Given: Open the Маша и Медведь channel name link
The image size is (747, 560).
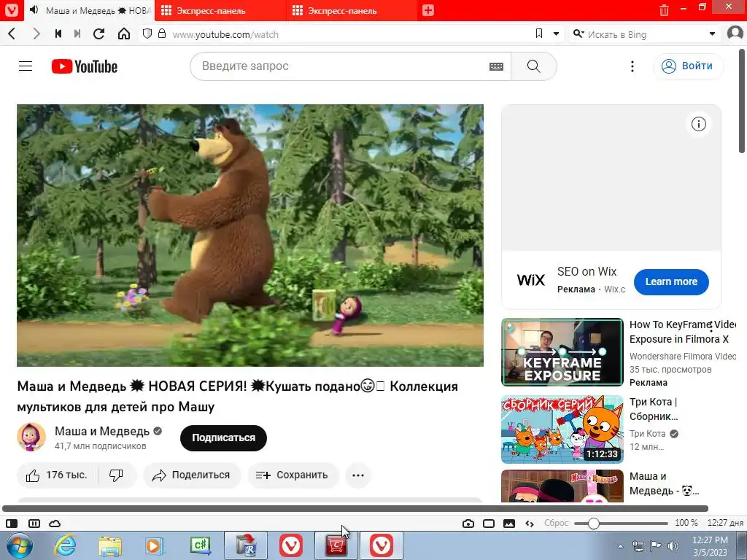Looking at the screenshot, I should pos(102,431).
